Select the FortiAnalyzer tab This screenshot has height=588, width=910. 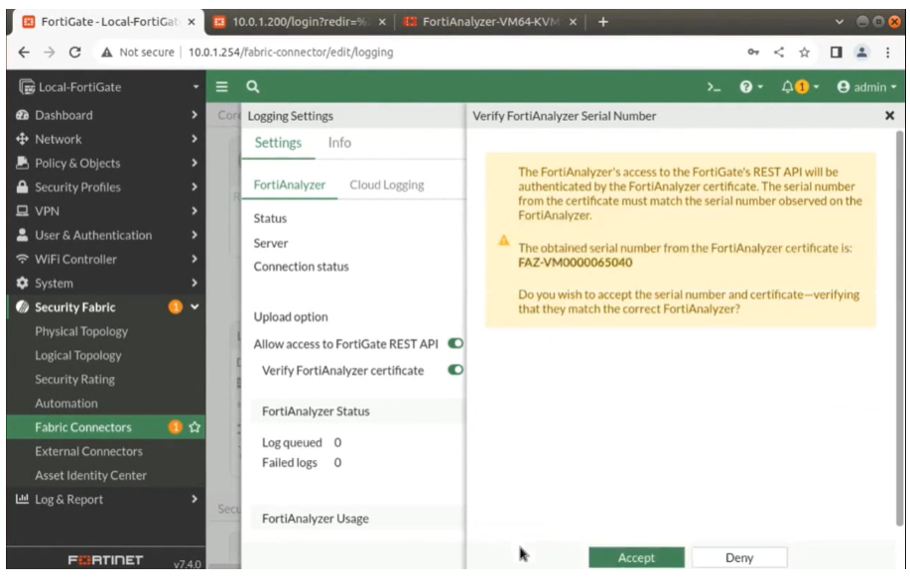(289, 185)
